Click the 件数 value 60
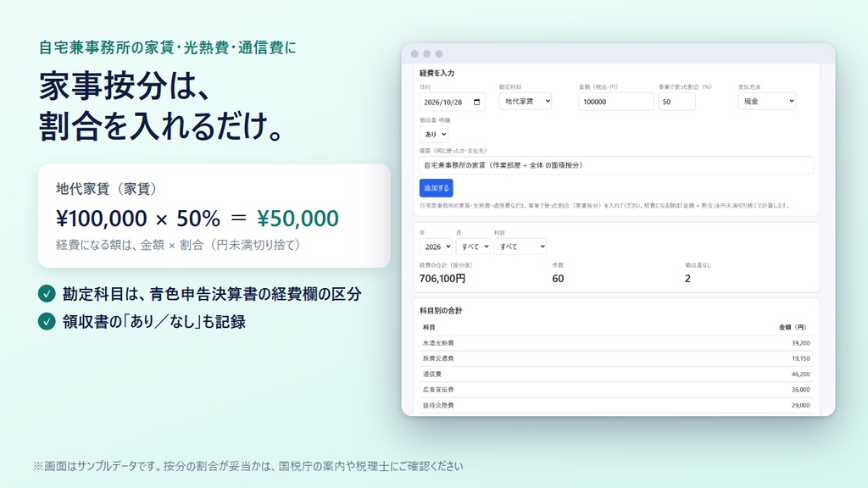Viewport: 868px width, 488px height. click(x=558, y=278)
